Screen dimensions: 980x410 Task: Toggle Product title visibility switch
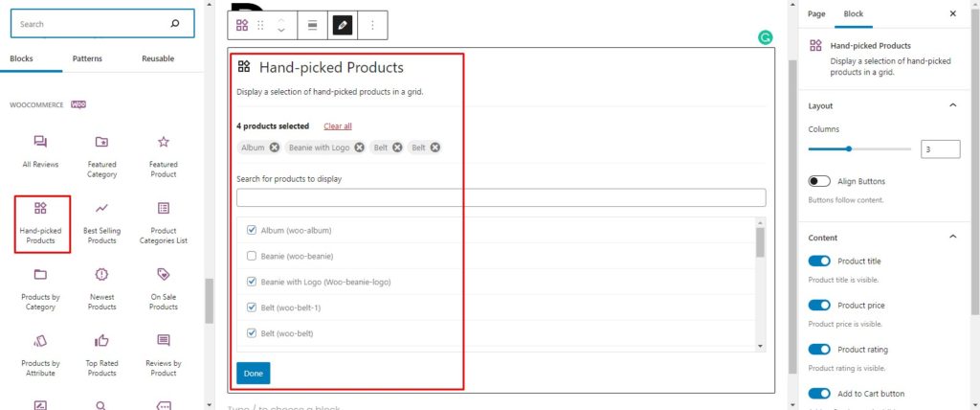tap(819, 261)
